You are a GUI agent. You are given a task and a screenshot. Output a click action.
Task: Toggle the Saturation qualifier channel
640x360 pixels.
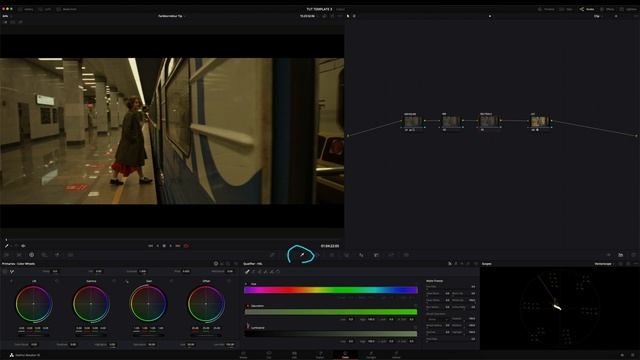pyautogui.click(x=247, y=306)
